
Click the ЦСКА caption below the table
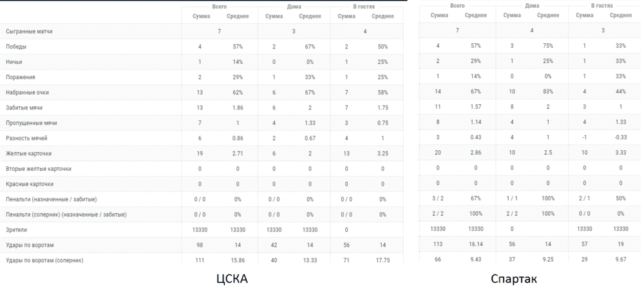[x=231, y=278]
